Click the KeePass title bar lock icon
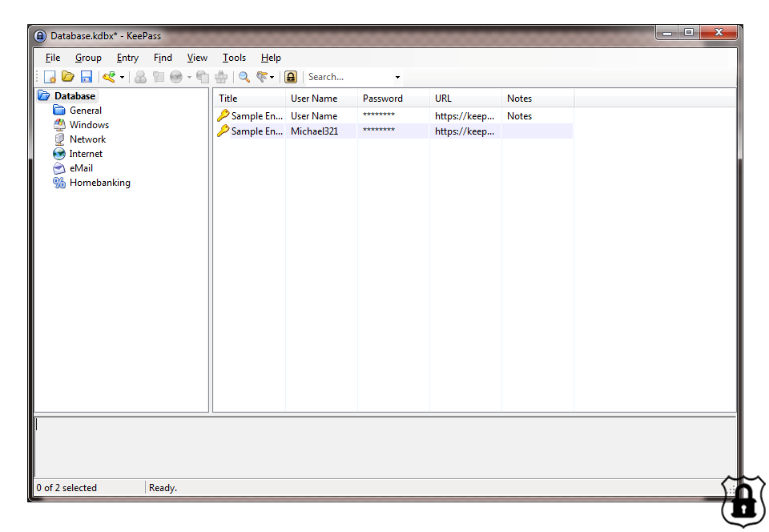The image size is (769, 532). click(x=40, y=36)
